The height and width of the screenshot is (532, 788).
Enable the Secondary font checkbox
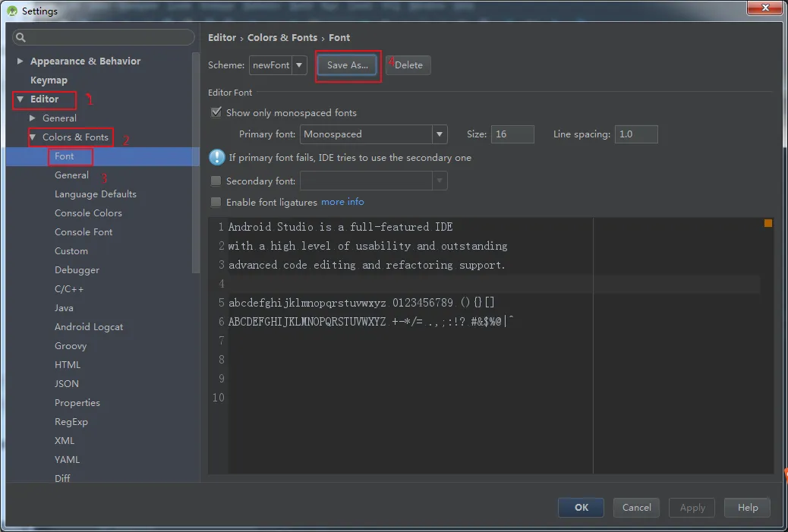(x=216, y=181)
